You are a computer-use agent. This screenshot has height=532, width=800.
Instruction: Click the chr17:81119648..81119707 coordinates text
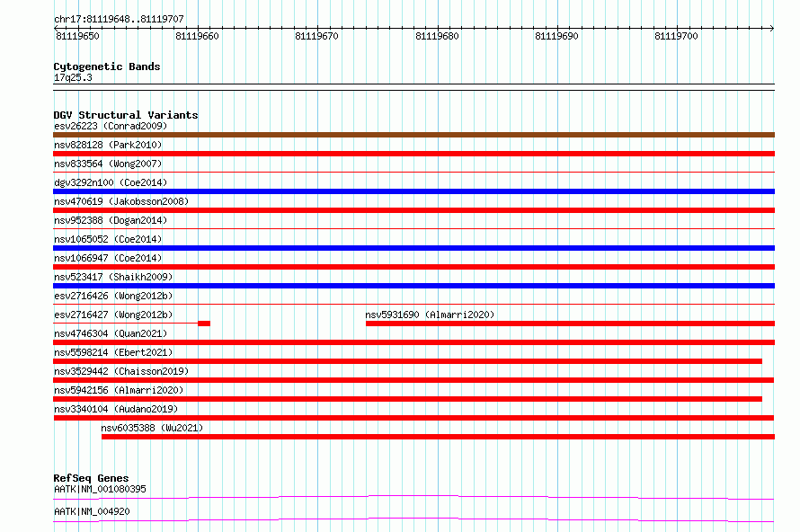[x=119, y=20]
